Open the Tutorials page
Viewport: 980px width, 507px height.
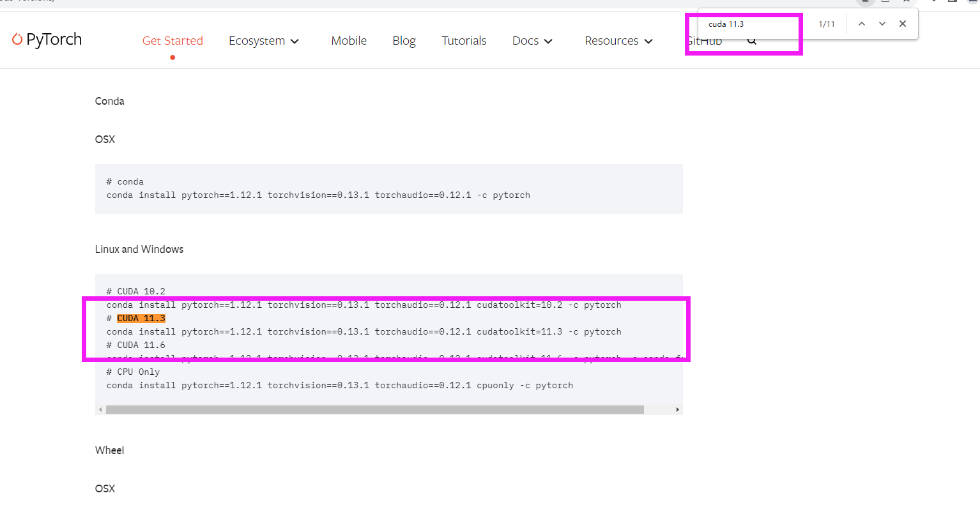464,41
